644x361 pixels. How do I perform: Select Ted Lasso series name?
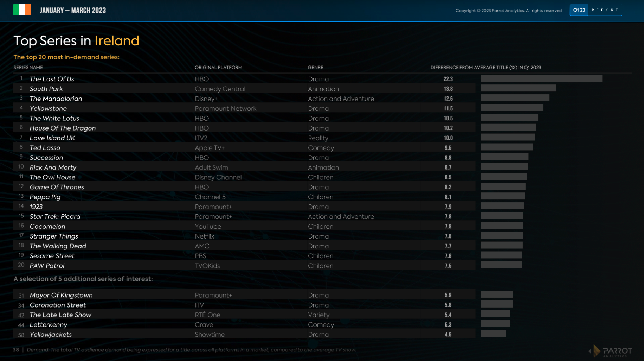45,148
